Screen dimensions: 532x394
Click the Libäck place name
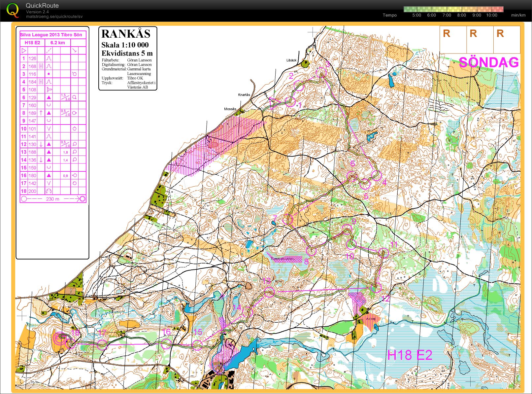click(x=291, y=60)
